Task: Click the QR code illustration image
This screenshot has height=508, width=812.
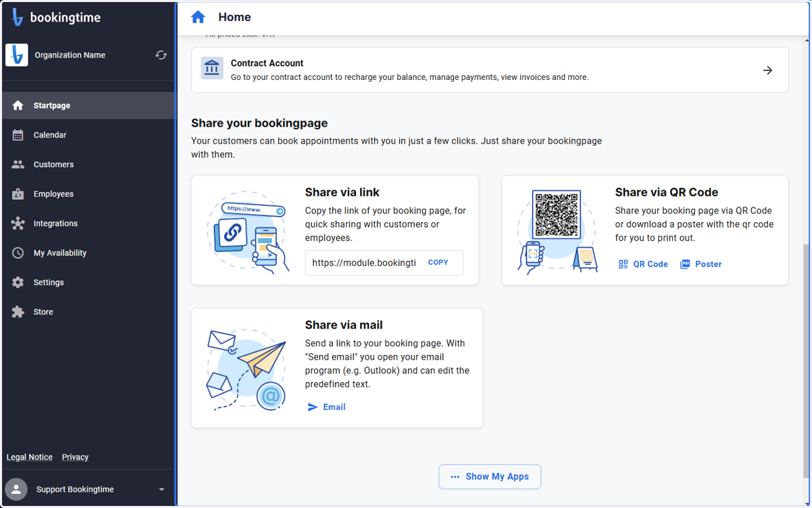Action: click(557, 232)
